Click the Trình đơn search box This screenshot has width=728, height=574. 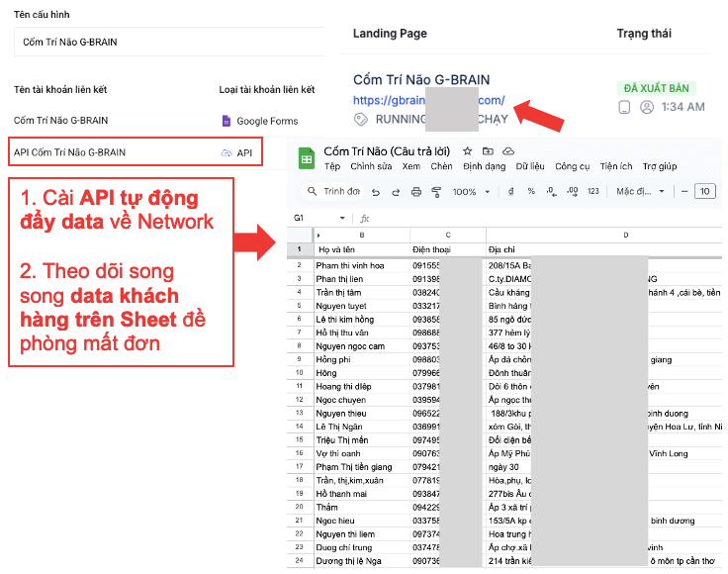click(333, 191)
